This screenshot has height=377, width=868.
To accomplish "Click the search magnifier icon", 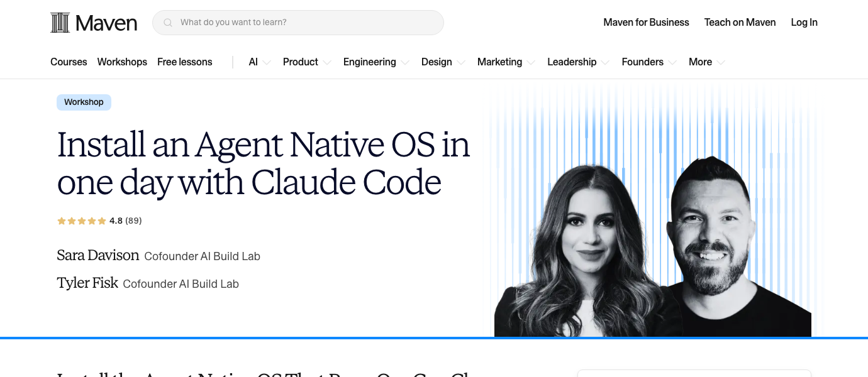I will (x=168, y=23).
